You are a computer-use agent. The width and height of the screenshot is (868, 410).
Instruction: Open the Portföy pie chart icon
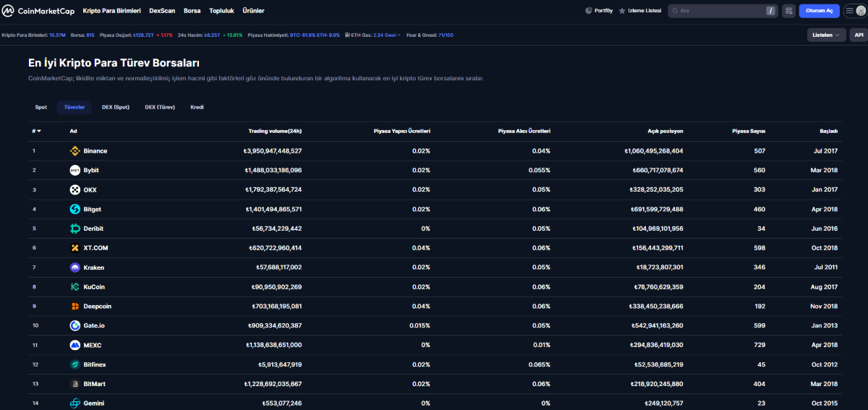click(x=588, y=11)
